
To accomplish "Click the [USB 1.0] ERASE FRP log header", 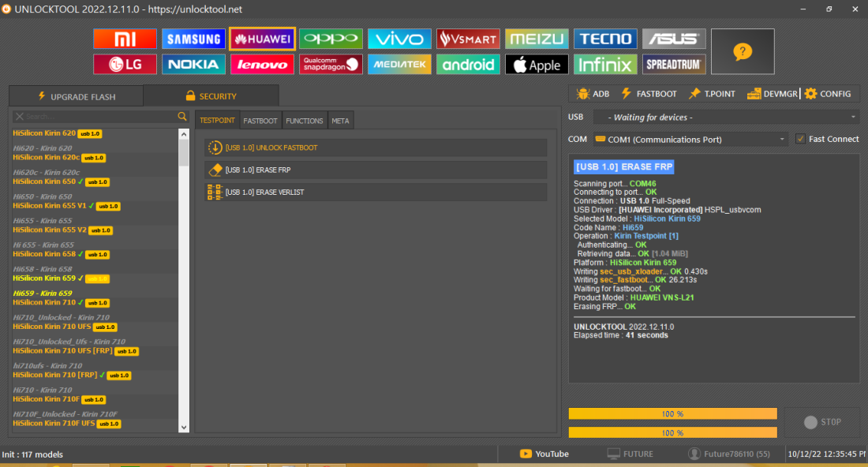I will (624, 166).
